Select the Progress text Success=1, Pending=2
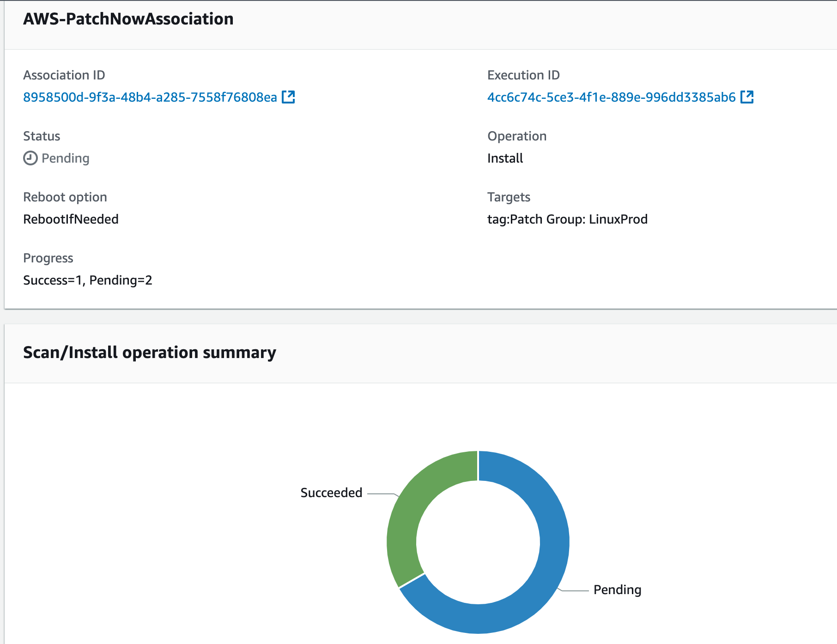837x644 pixels. pyautogui.click(x=88, y=280)
